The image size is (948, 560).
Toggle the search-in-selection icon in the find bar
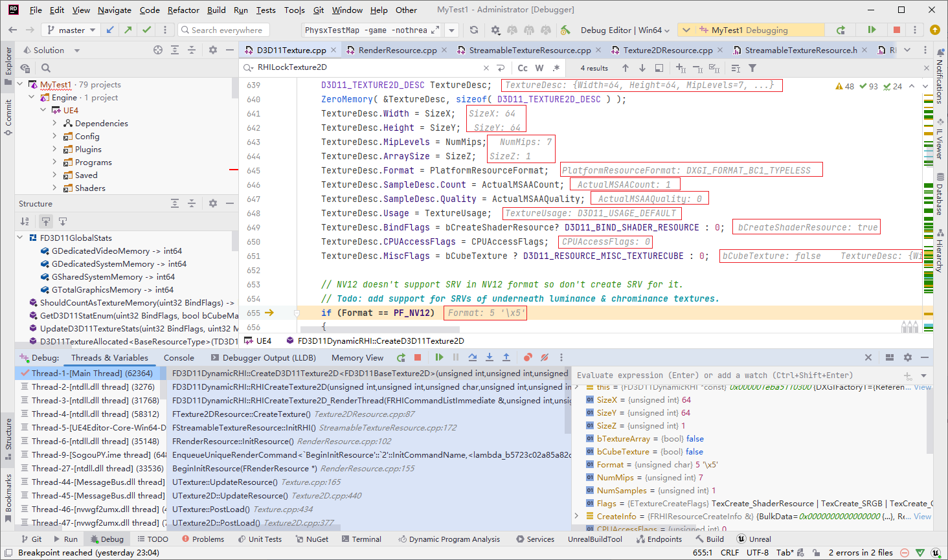click(x=659, y=68)
